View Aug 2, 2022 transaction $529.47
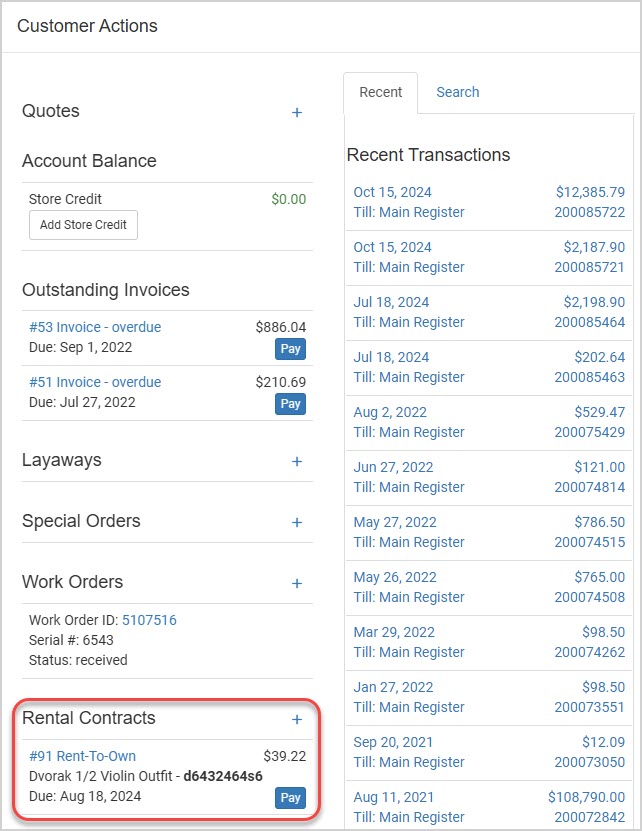Screen dimensions: 642x831 489,422
